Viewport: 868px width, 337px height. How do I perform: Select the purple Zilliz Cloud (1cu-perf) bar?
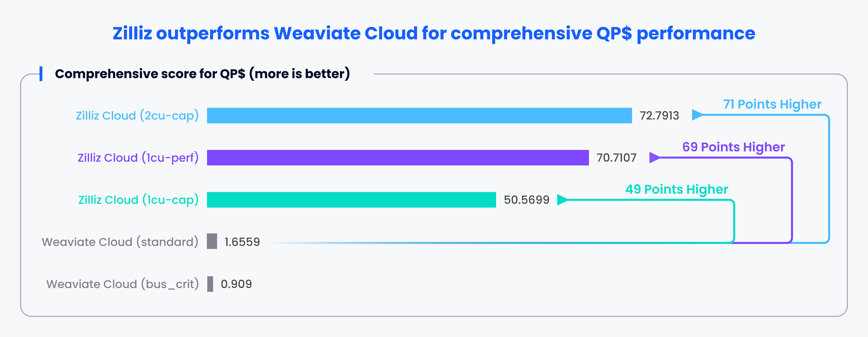pyautogui.click(x=398, y=158)
